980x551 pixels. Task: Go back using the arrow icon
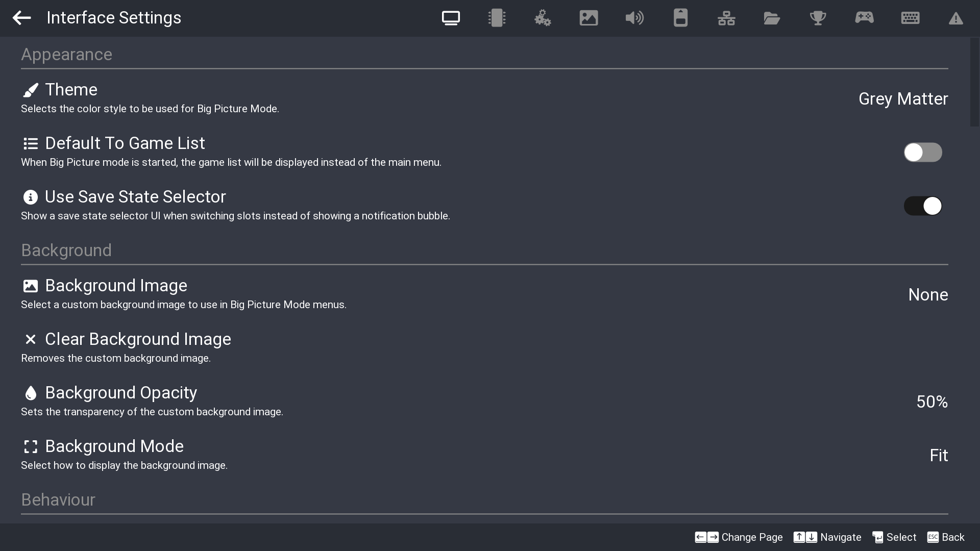21,18
